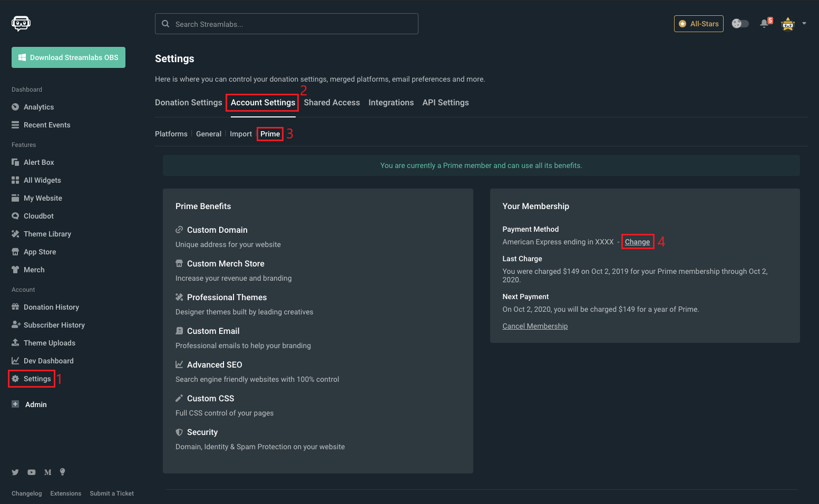
Task: Click the All-Stars button
Action: (x=699, y=24)
